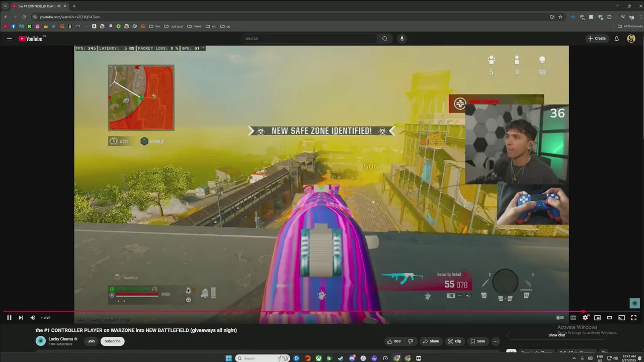
Task: Show the live chat panel
Action: pyautogui.click(x=556, y=335)
